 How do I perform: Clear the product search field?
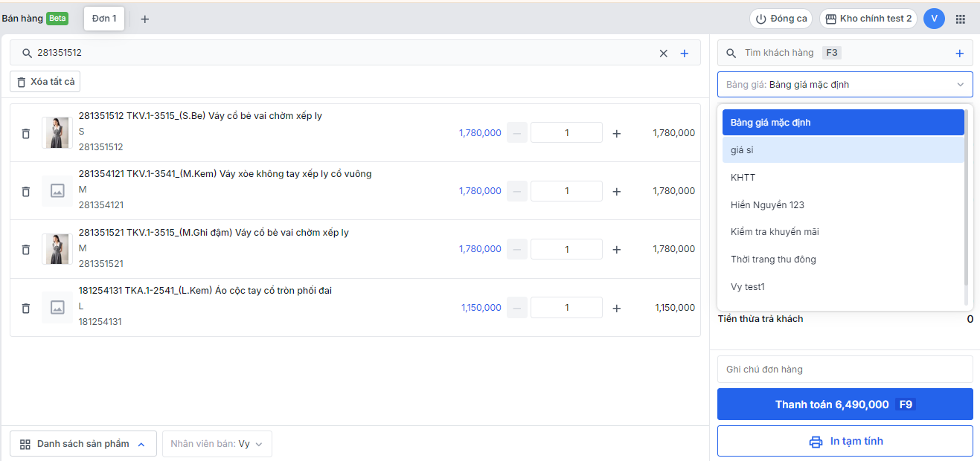[663, 54]
